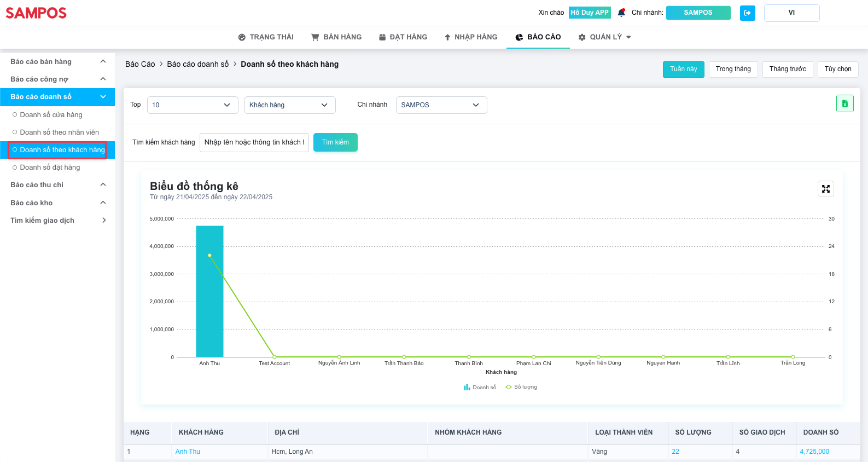Expand Báo cáo bán hàng section

[57, 62]
